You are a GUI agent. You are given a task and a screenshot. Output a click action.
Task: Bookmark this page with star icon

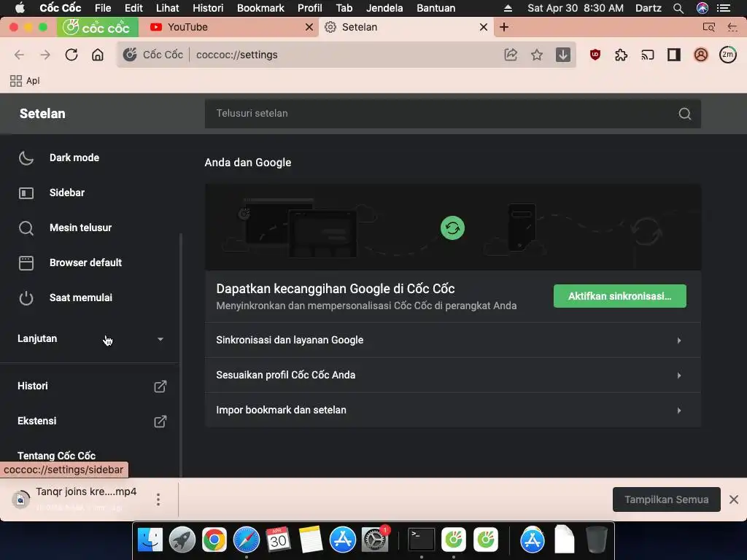tap(537, 55)
